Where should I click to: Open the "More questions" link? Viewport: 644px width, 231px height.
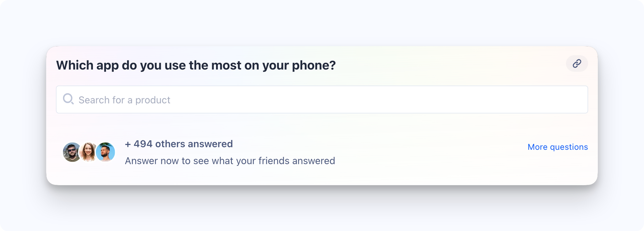[x=557, y=147]
